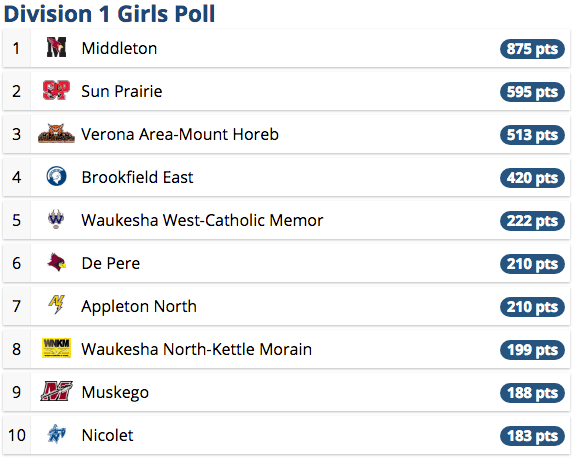576x460 pixels.
Task: Click the Muskego M logo
Action: tap(56, 391)
